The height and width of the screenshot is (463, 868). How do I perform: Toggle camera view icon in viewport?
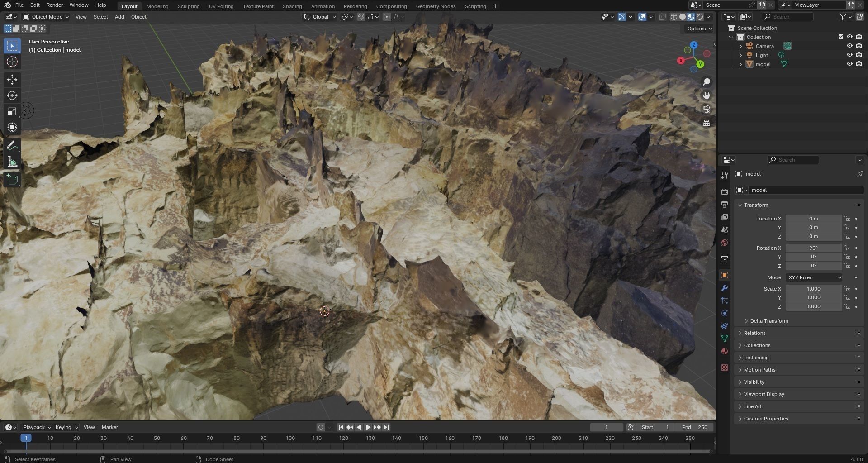click(x=707, y=109)
